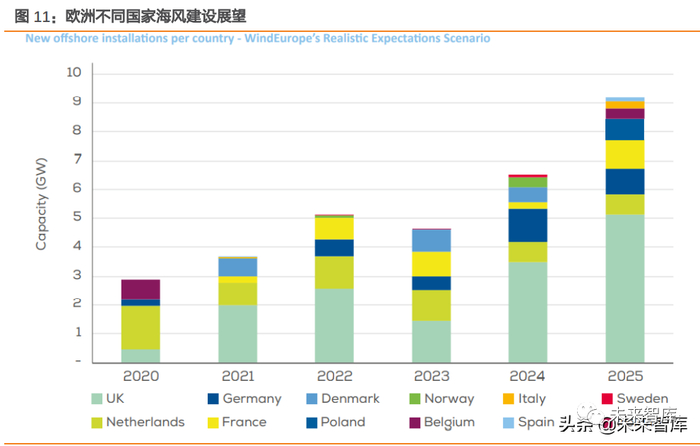Select the Germany segment in the 2022 bar
Viewport: 700px width, 446px height.
tap(334, 248)
